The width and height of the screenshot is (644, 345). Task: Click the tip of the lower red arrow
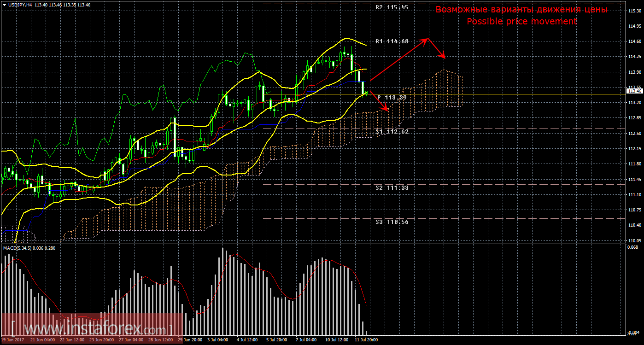pyautogui.click(x=388, y=110)
